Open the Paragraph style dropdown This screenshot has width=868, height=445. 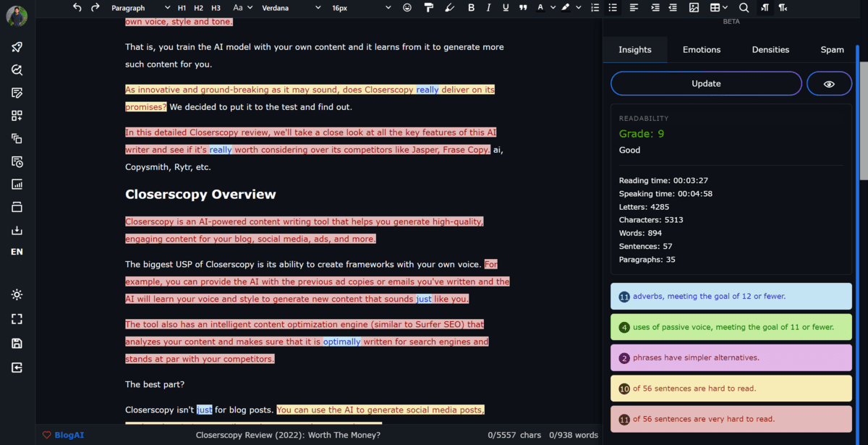tap(137, 8)
